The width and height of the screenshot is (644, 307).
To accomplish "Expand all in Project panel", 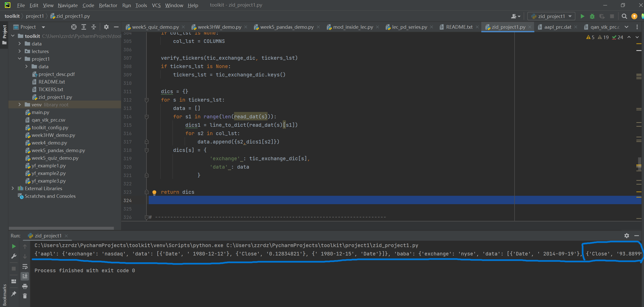I will pos(84,27).
